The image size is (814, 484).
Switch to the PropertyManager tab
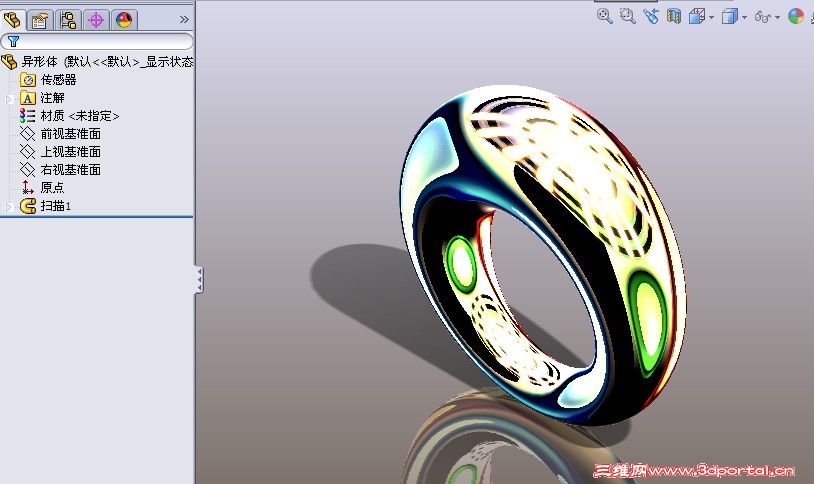click(x=40, y=20)
